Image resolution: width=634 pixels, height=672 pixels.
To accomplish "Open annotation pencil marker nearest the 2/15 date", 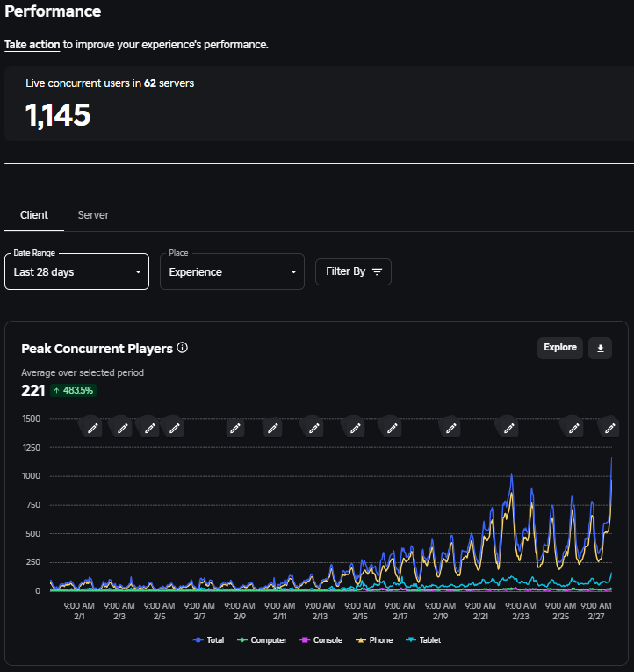I will click(355, 428).
